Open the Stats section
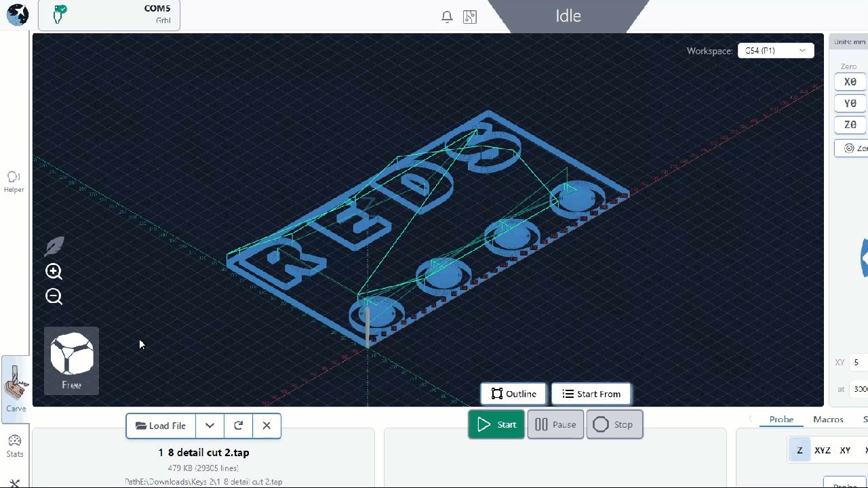The image size is (868, 488). tap(15, 447)
